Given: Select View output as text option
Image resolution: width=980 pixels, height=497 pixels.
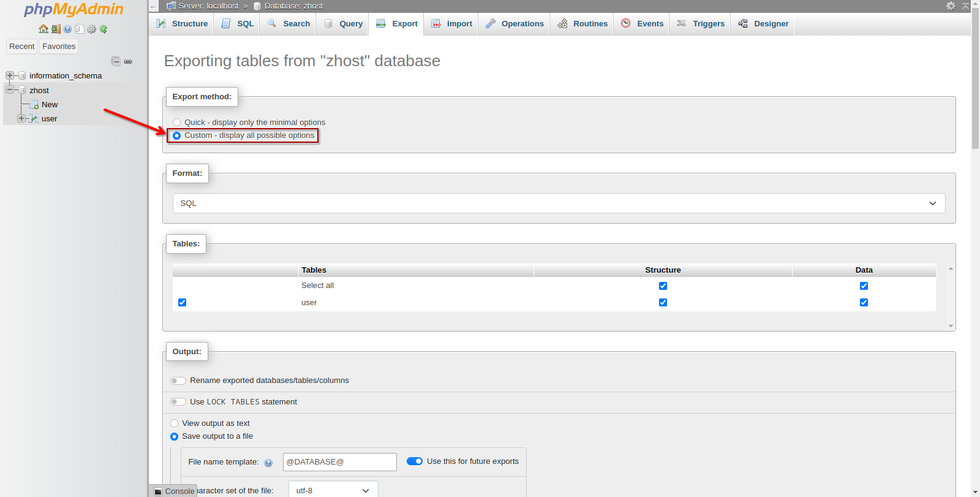Looking at the screenshot, I should (175, 423).
